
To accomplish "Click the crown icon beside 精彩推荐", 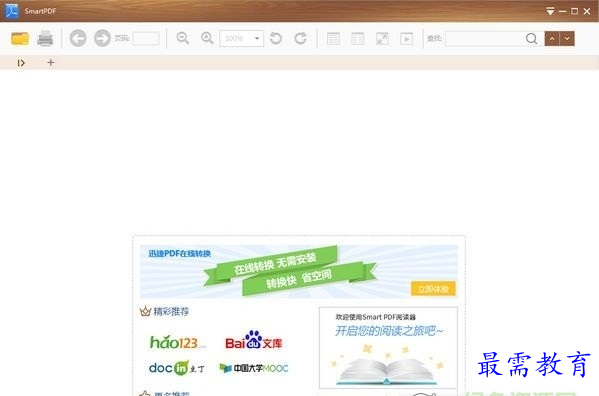I will tap(145, 311).
